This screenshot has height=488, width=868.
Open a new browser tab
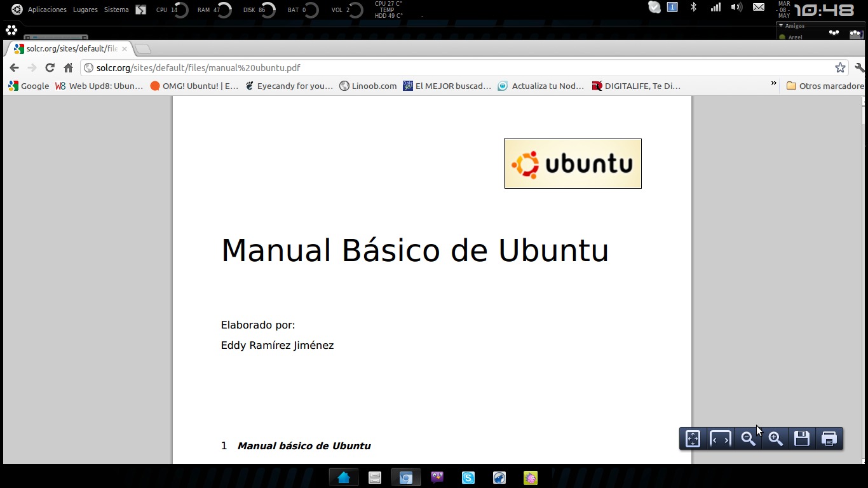[x=143, y=49]
